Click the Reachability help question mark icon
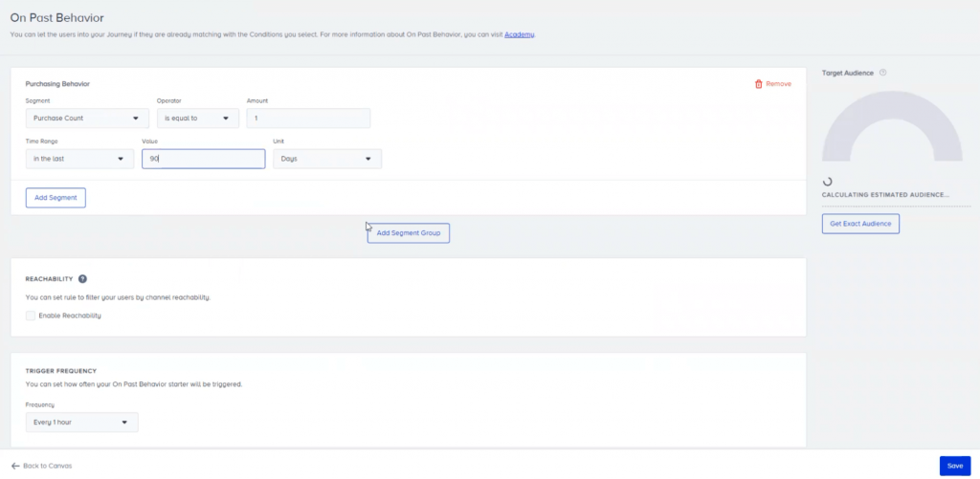Viewport: 980px width, 479px height. pyautogui.click(x=82, y=279)
